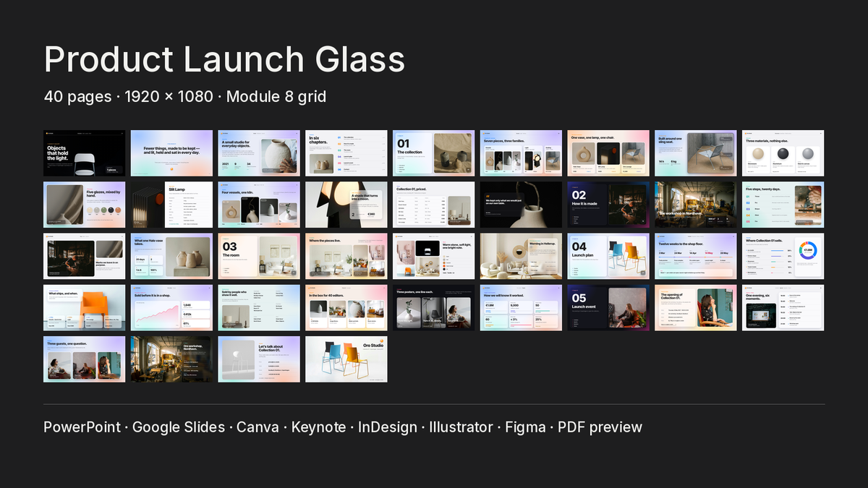The width and height of the screenshot is (868, 488).
Task: Select 'Three guests, one question' slide
Action: click(85, 359)
